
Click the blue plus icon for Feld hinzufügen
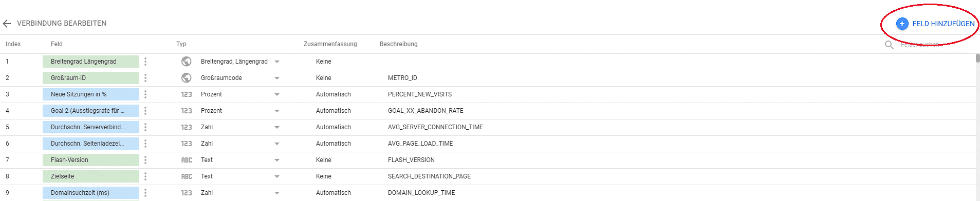[x=902, y=24]
